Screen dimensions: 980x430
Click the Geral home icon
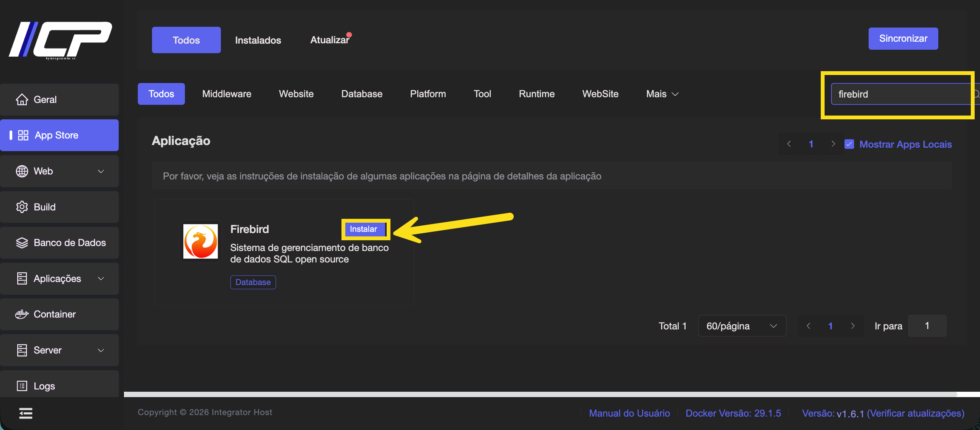[22, 99]
